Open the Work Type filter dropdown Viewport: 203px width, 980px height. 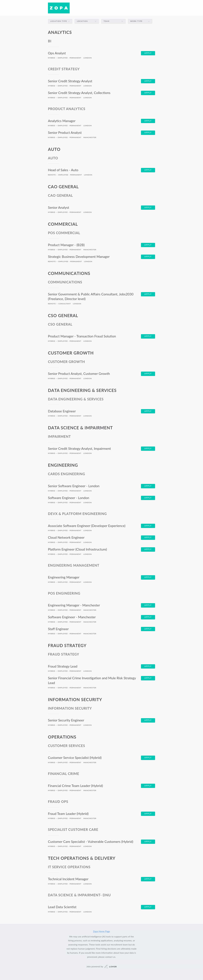tap(140, 21)
